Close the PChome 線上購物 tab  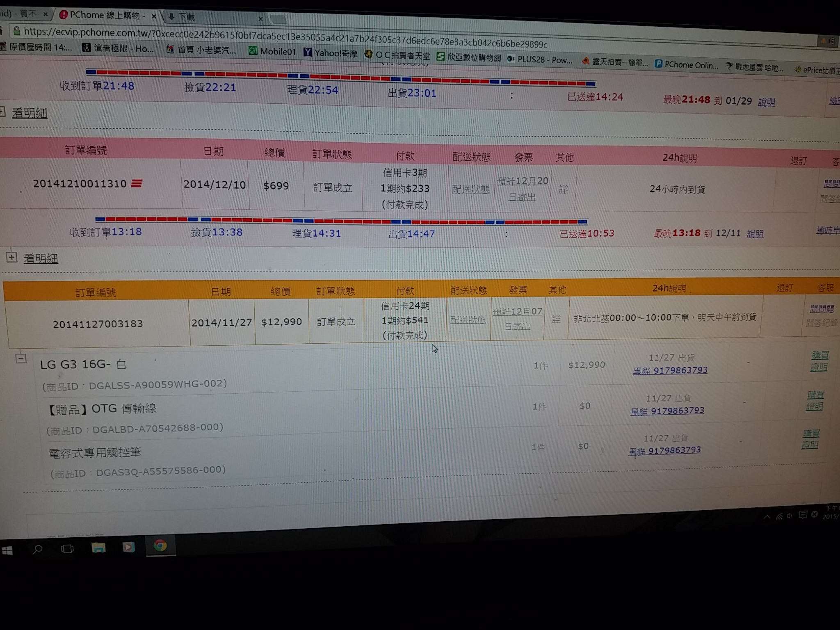(x=154, y=16)
